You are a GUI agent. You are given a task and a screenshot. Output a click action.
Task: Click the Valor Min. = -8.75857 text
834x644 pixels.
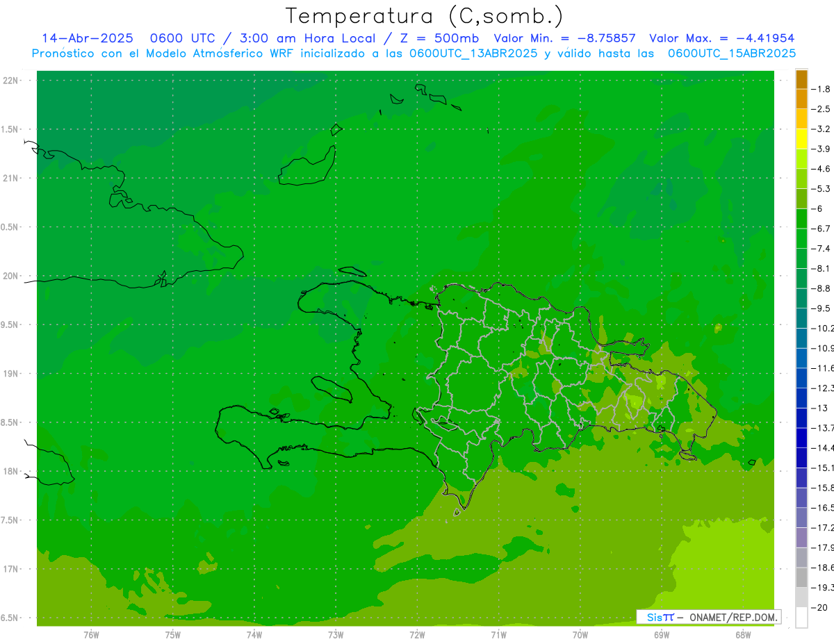click(564, 38)
